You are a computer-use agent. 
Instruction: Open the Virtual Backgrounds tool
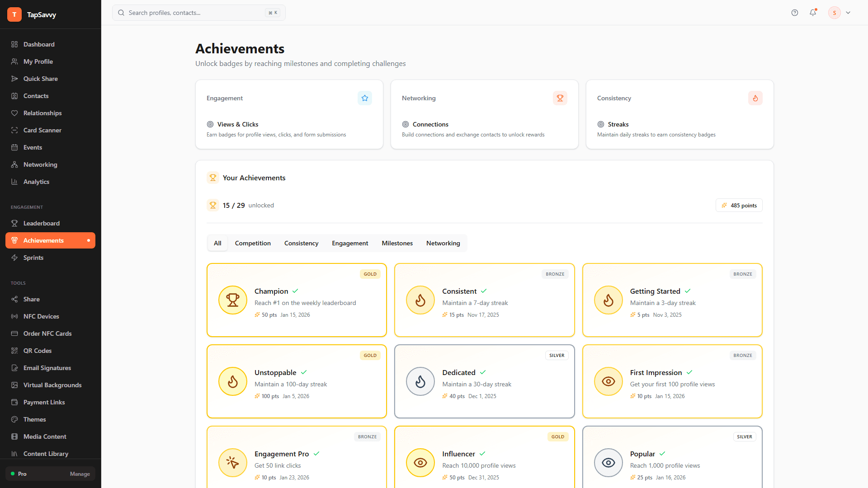(52, 385)
